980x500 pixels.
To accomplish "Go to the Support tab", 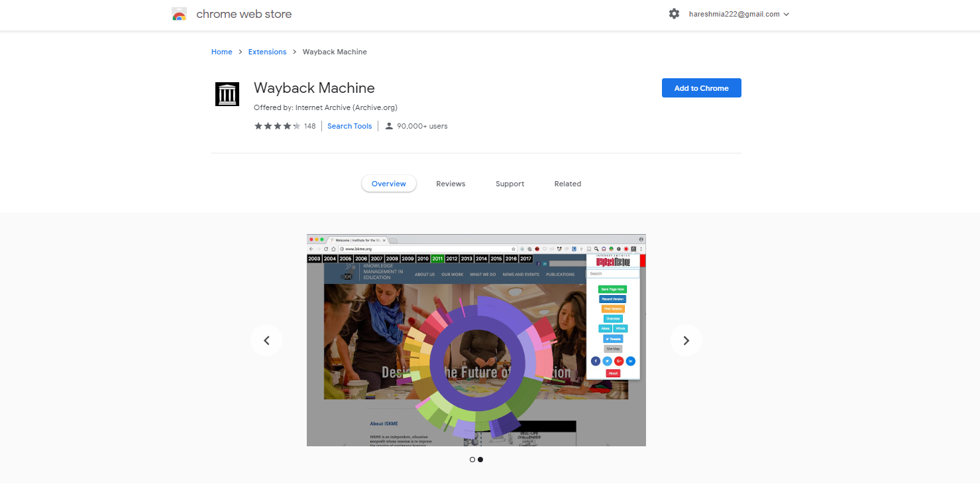I will 510,184.
